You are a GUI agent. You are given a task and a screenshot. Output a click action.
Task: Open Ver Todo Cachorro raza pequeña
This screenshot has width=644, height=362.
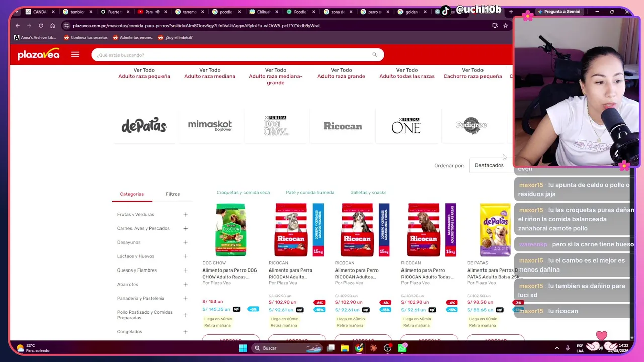coord(472,73)
